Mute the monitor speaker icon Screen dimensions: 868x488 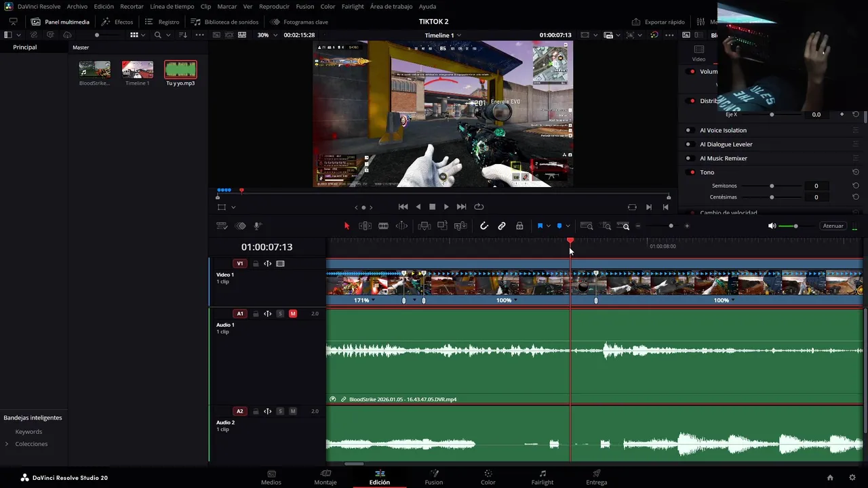tap(772, 226)
